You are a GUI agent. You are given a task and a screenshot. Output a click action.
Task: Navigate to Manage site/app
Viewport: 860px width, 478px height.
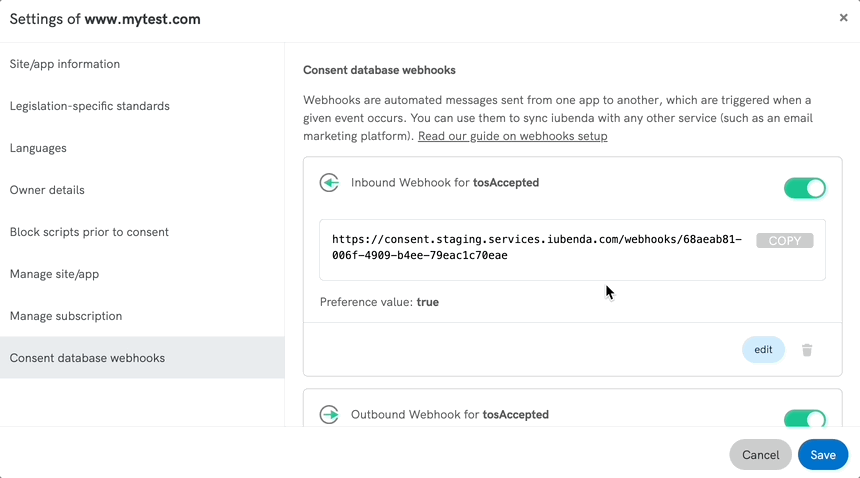coord(54,274)
